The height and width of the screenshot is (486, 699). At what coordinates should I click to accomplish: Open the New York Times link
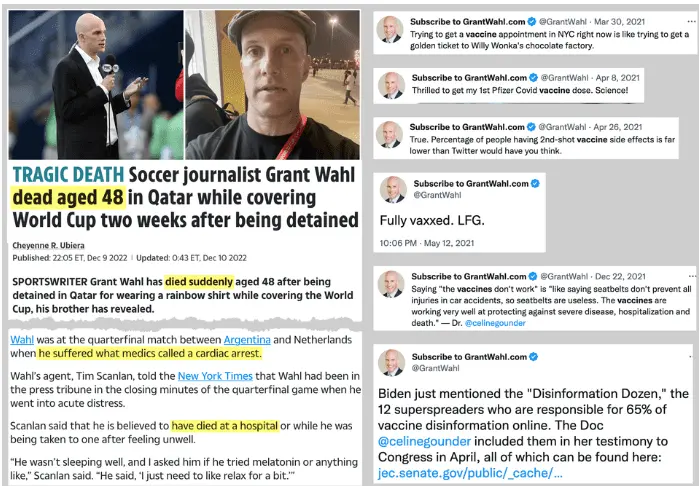(x=215, y=376)
